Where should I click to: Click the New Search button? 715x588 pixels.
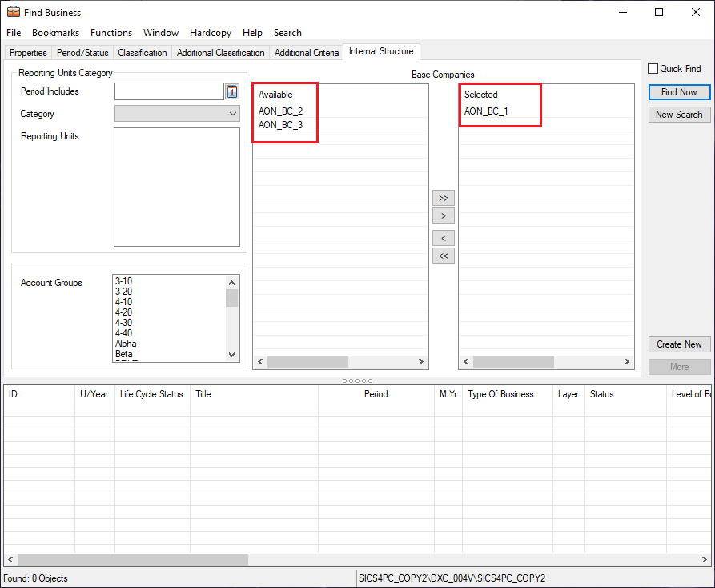[679, 115]
